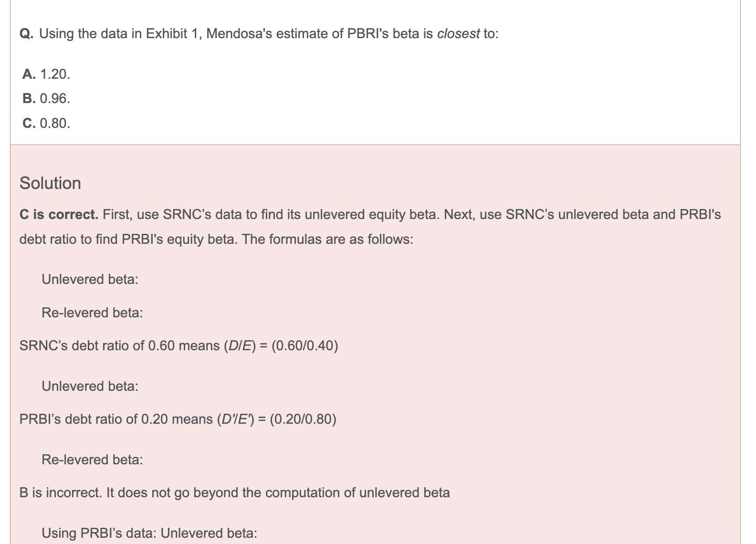Click the italic word 'closest' in question
This screenshot has height=544, width=756.
(458, 34)
